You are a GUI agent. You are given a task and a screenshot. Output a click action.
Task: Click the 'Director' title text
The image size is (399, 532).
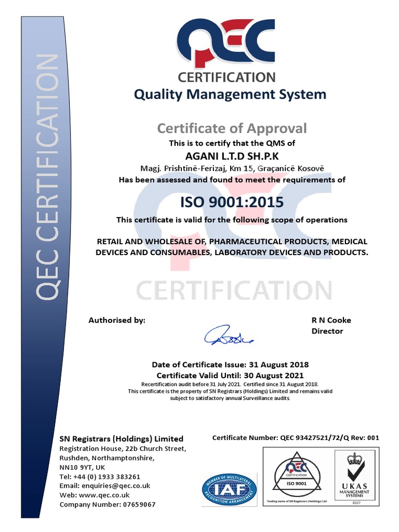[327, 331]
